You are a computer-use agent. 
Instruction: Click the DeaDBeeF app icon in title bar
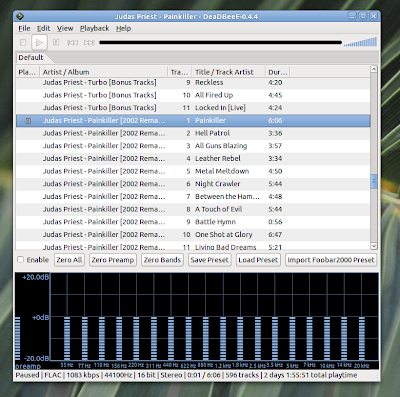pyautogui.click(x=20, y=16)
